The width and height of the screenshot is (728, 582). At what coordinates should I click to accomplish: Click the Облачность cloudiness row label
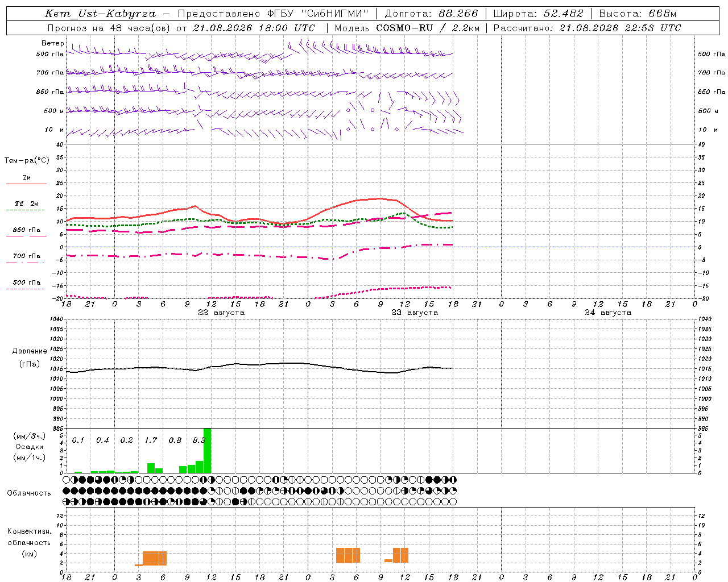tap(29, 493)
